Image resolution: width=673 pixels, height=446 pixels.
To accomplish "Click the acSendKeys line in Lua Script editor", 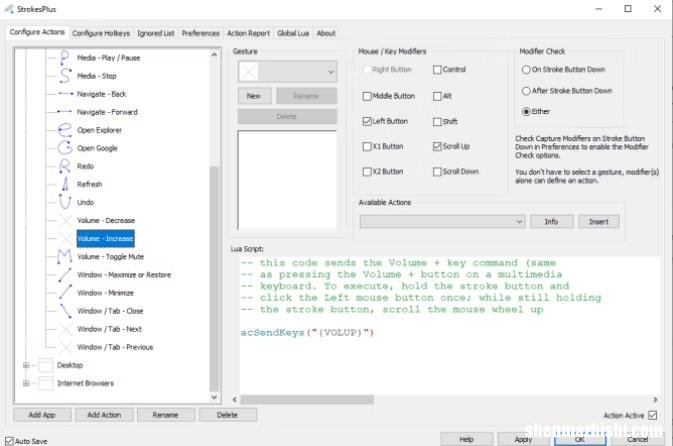I will tap(307, 333).
